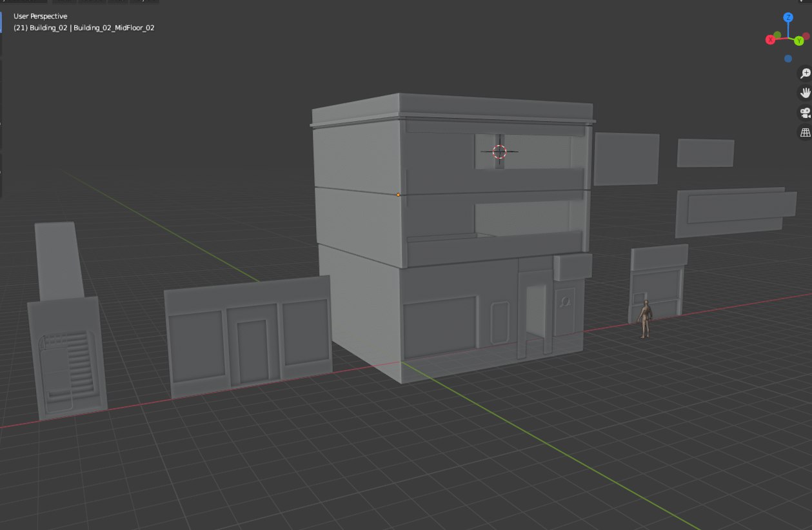The image size is (812, 530).
Task: Select the staircase wall panel object
Action: pyautogui.click(x=67, y=358)
